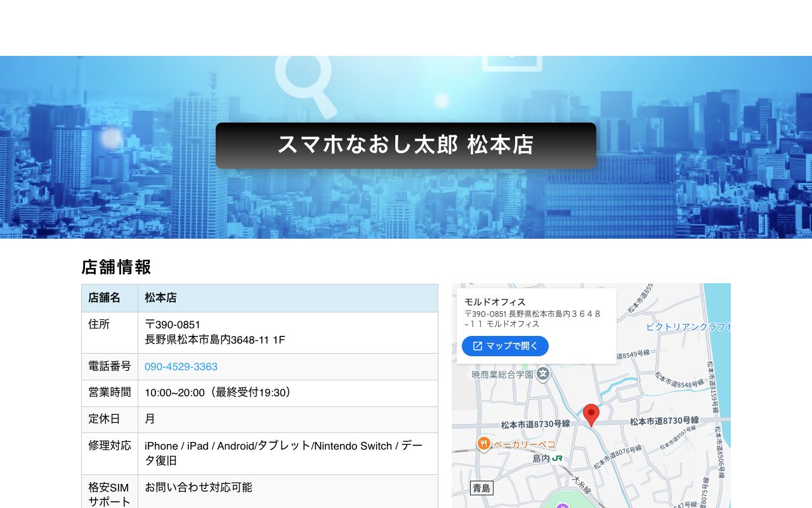Screen dimensions: 812x508
Task: Select the iPhone / iPad / Android repair list text
Action: (x=284, y=453)
